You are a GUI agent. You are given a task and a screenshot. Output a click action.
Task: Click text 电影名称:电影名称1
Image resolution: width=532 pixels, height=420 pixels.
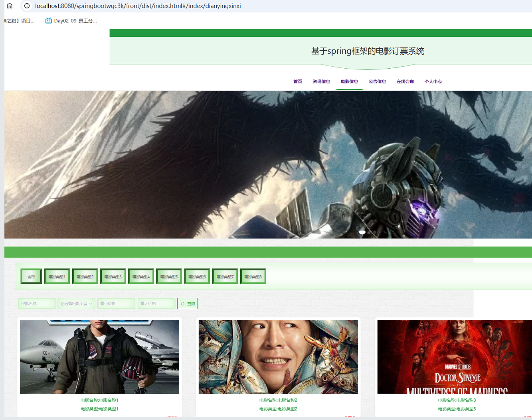click(99, 400)
